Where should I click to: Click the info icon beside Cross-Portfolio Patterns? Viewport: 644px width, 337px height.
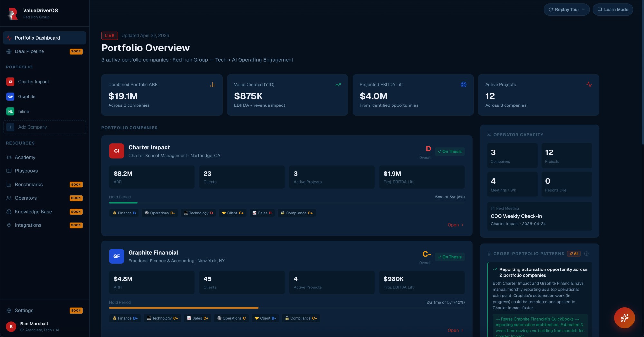coord(586,253)
